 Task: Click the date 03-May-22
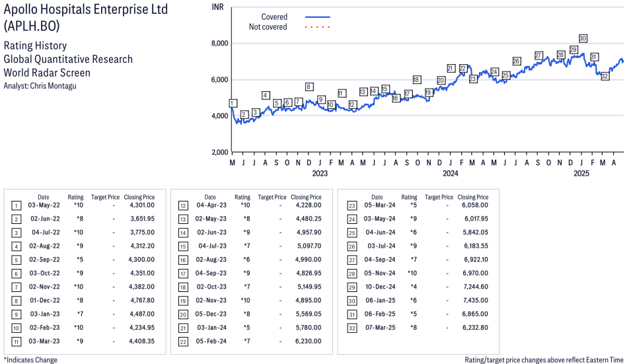[44, 205]
